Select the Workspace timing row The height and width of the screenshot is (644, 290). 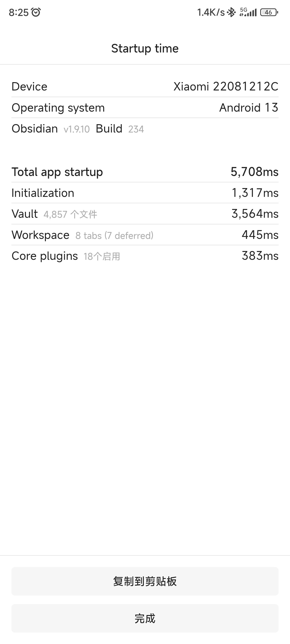[145, 235]
